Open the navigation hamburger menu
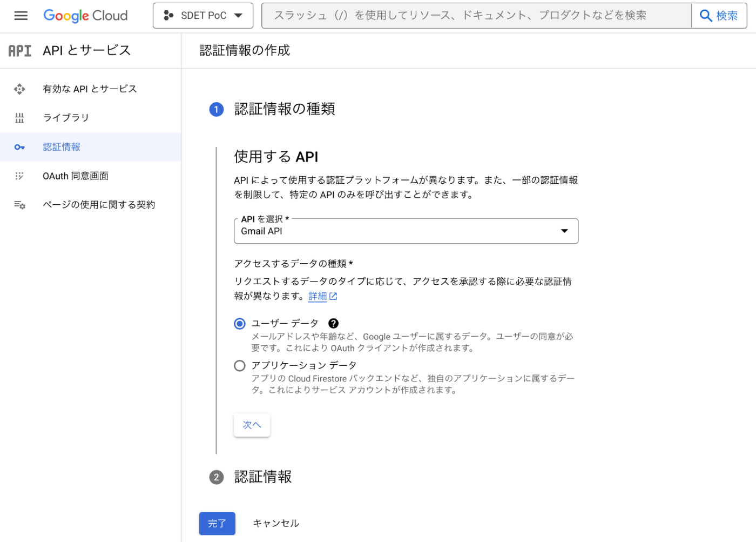This screenshot has width=756, height=542. [21, 15]
